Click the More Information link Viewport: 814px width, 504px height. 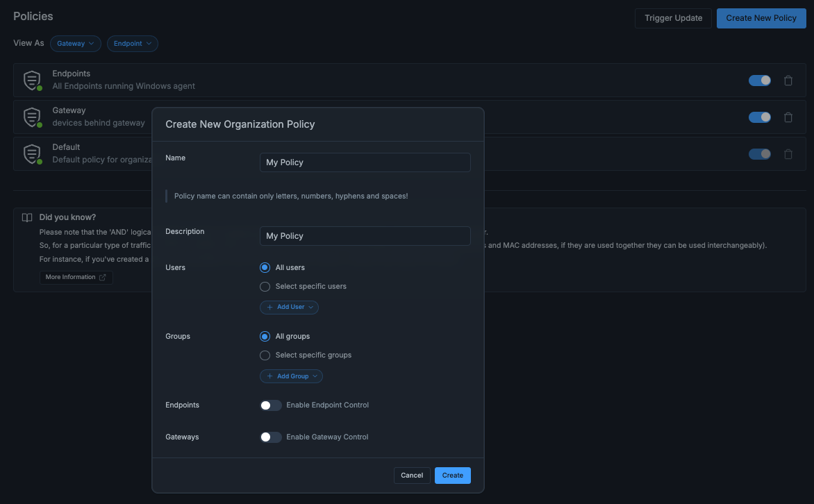(72, 276)
